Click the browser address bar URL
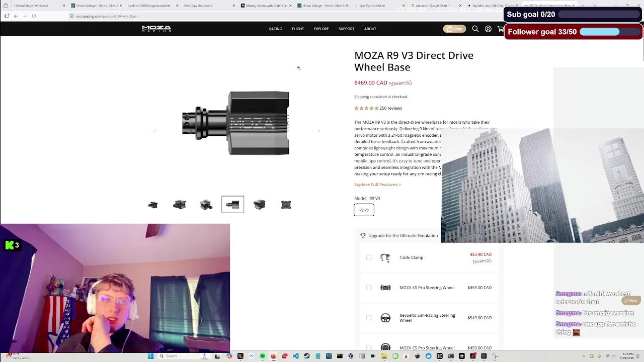This screenshot has width=644, height=362. pos(107,16)
